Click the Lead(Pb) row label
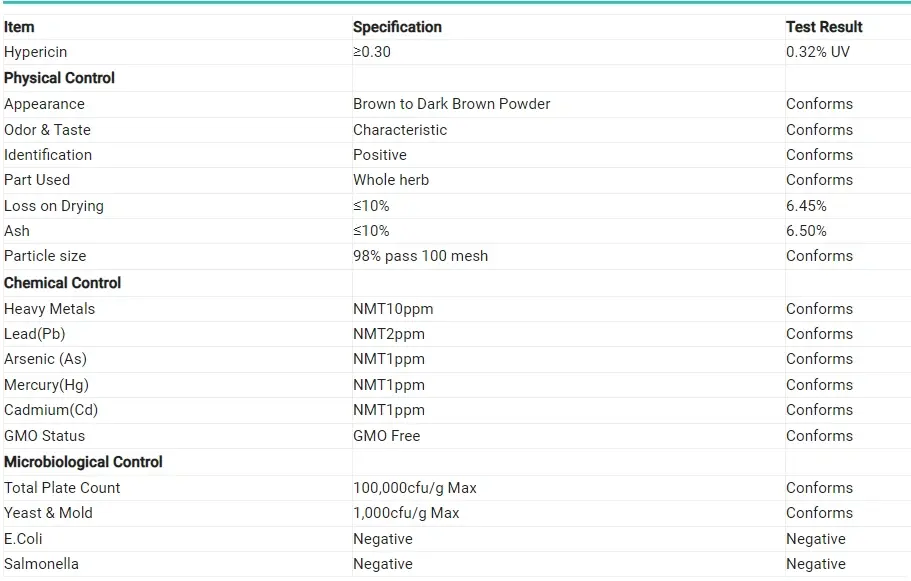The image size is (911, 581). pyautogui.click(x=34, y=334)
